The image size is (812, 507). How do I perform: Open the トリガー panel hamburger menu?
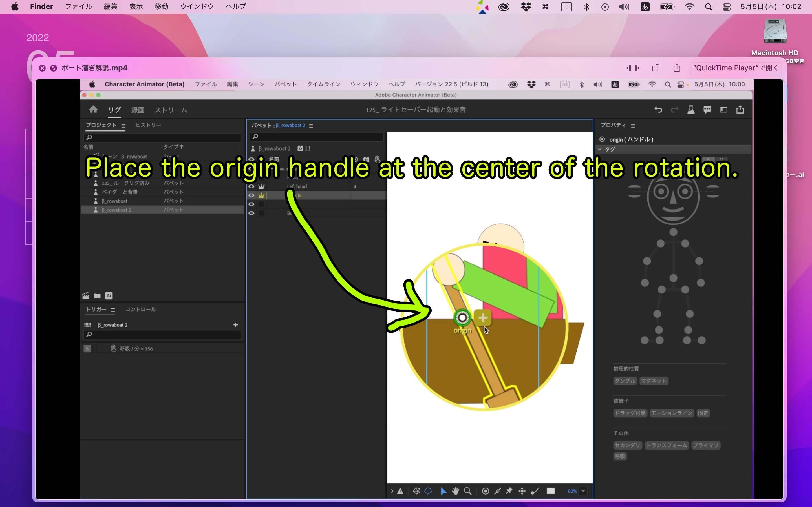[113, 310]
